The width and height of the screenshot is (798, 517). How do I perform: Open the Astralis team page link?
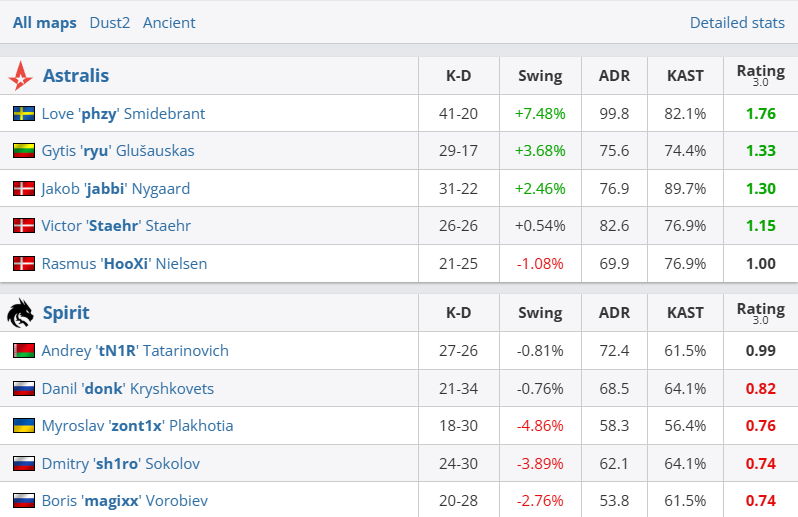76,76
